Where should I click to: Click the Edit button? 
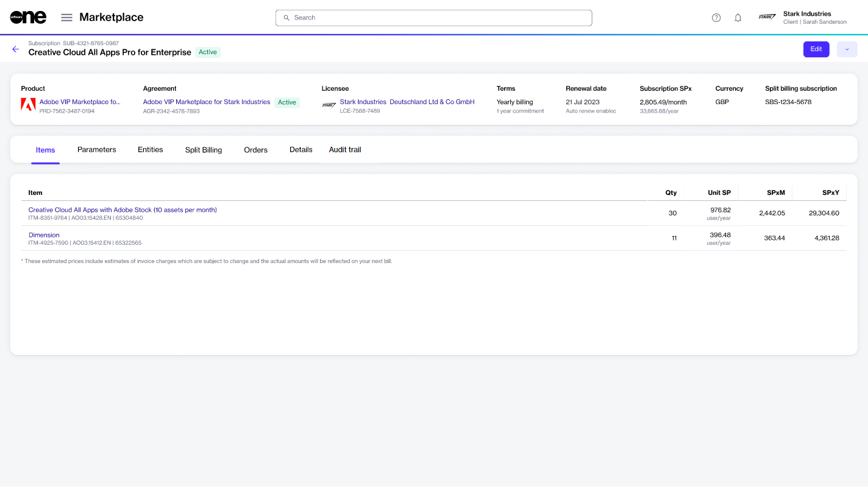[x=816, y=49]
